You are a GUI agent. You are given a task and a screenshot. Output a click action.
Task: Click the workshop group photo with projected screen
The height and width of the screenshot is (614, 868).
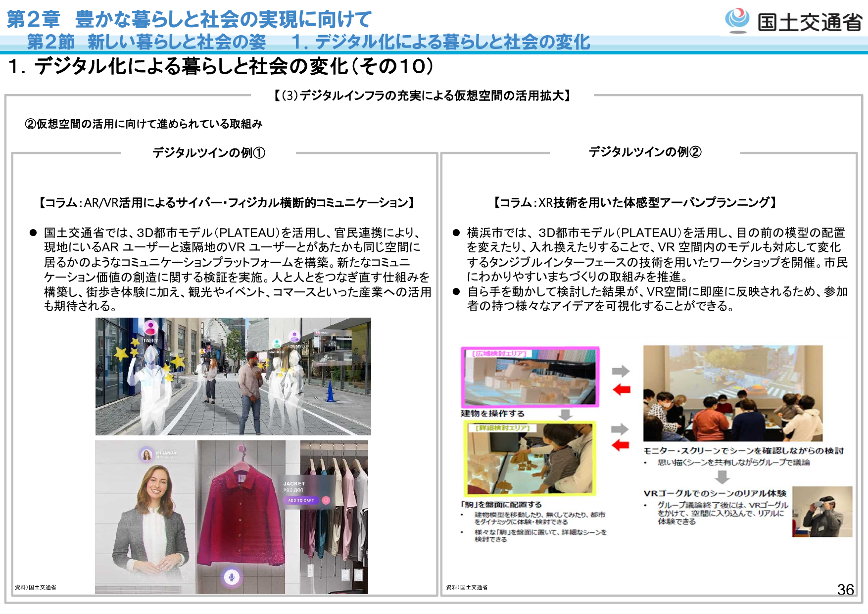732,393
